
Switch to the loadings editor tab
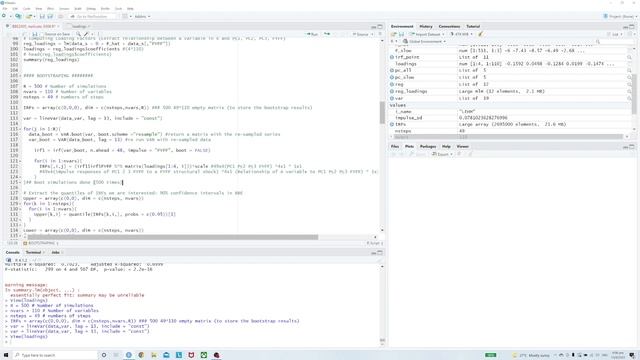click(79, 27)
